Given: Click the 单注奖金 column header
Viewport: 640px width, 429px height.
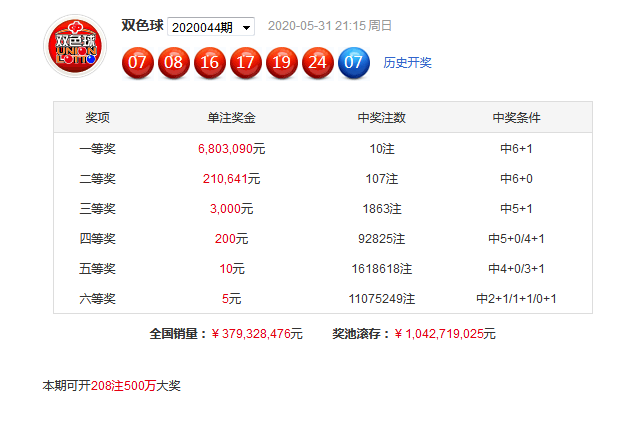Looking at the screenshot, I should click(x=231, y=118).
